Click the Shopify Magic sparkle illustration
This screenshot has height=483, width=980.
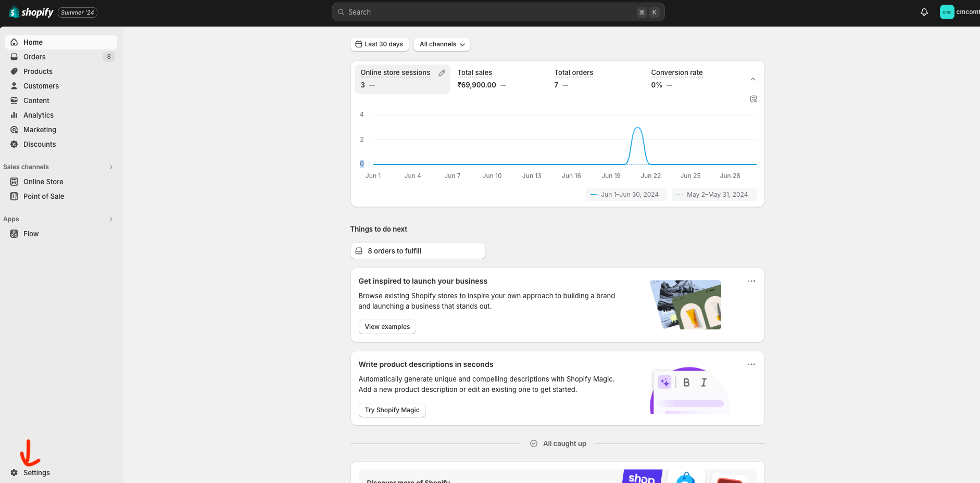coord(664,383)
